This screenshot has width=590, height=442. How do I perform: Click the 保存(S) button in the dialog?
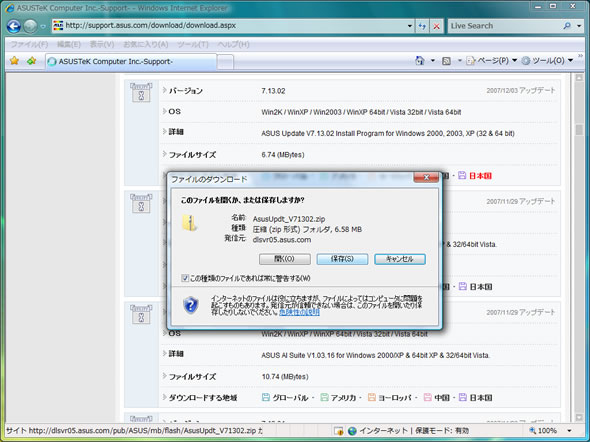click(x=342, y=259)
